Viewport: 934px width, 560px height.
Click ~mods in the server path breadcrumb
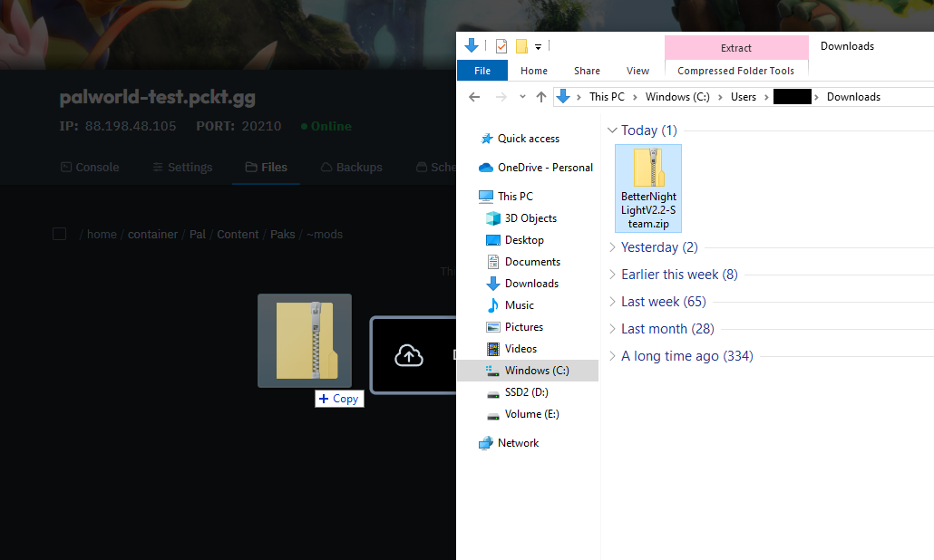tap(325, 235)
